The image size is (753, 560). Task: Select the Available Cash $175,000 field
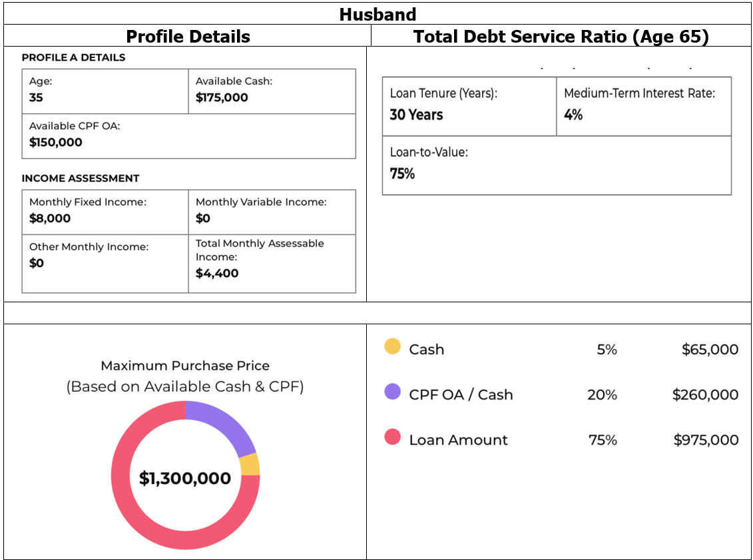coord(272,91)
